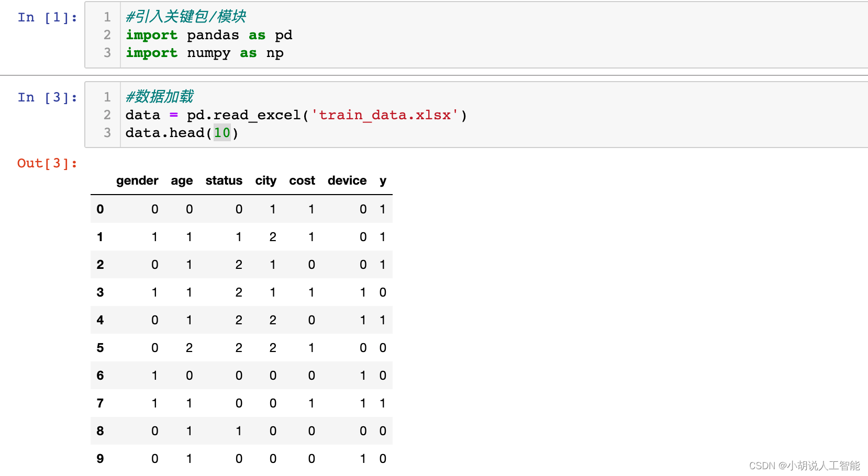This screenshot has width=868, height=476.
Task: Click the In [3] cell prompt
Action: click(x=48, y=97)
